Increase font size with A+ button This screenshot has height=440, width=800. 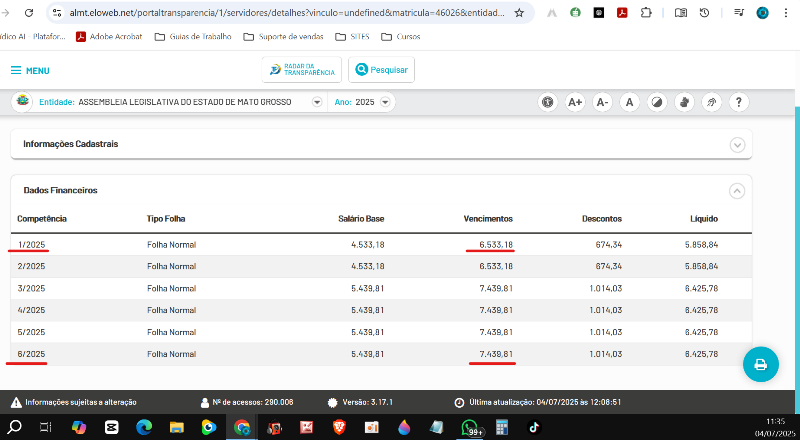point(575,102)
